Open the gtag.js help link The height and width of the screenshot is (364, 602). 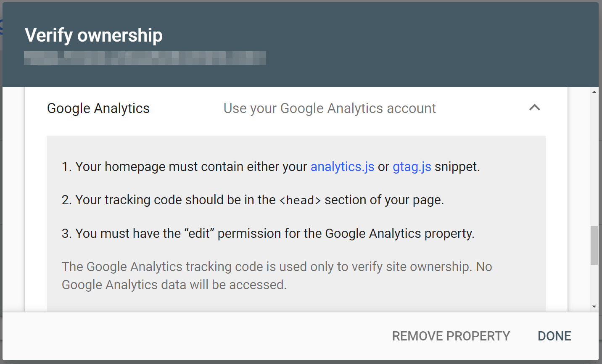(x=412, y=166)
